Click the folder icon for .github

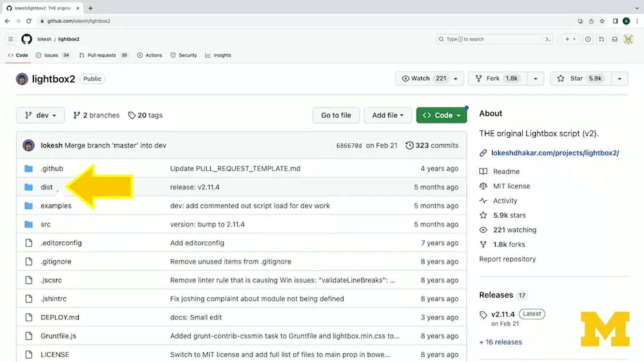coord(29,168)
